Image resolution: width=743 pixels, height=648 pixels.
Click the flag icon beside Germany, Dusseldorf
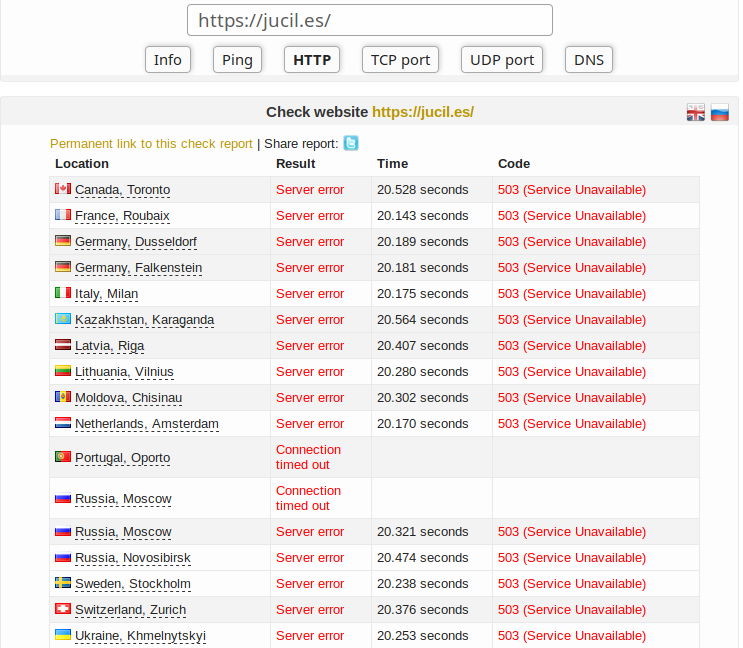(x=63, y=241)
